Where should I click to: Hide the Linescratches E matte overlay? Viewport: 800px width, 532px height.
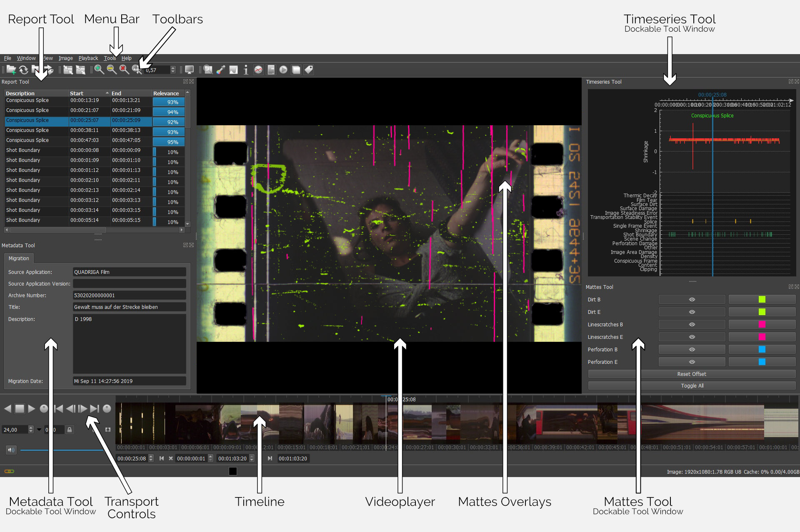691,337
